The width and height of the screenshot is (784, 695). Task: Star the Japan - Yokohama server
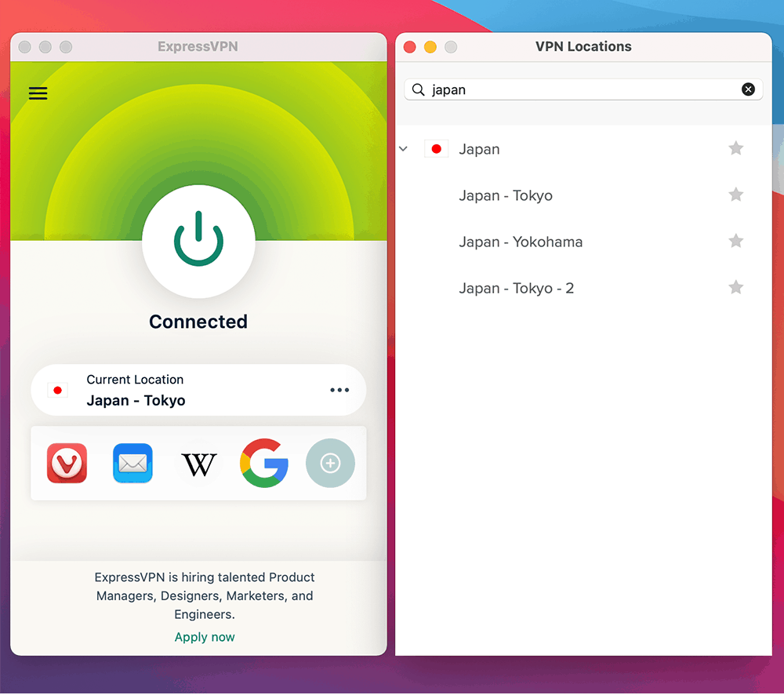735,241
